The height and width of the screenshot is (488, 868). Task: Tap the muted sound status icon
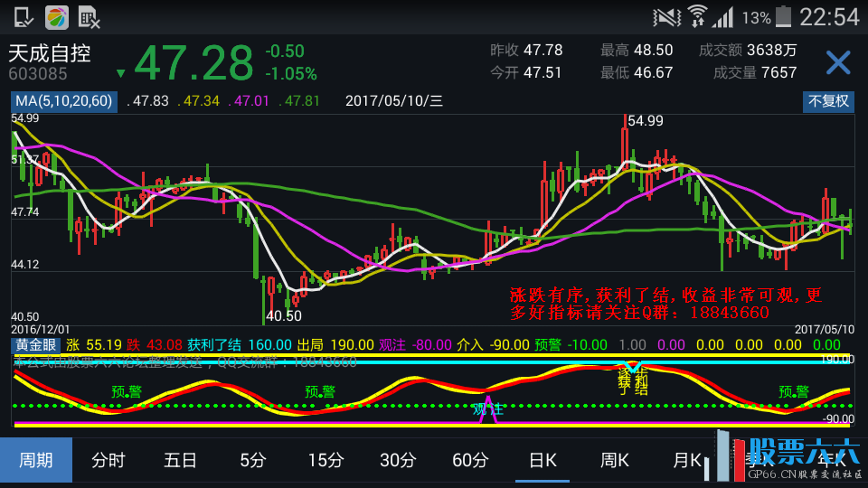pos(667,16)
